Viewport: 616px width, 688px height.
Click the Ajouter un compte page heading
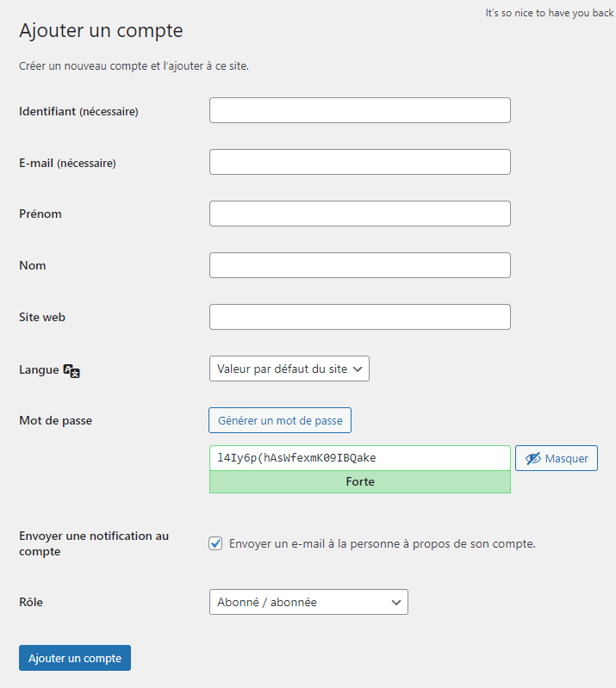tap(101, 31)
